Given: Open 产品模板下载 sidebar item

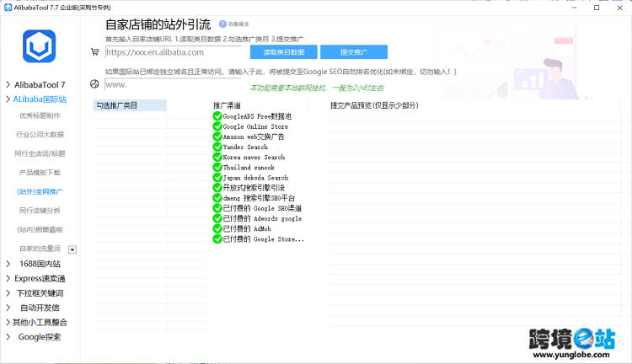Looking at the screenshot, I should click(40, 173).
